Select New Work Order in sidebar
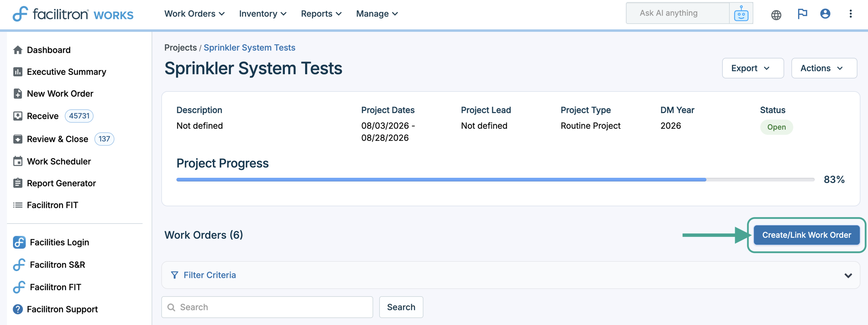This screenshot has height=325, width=868. (x=60, y=93)
